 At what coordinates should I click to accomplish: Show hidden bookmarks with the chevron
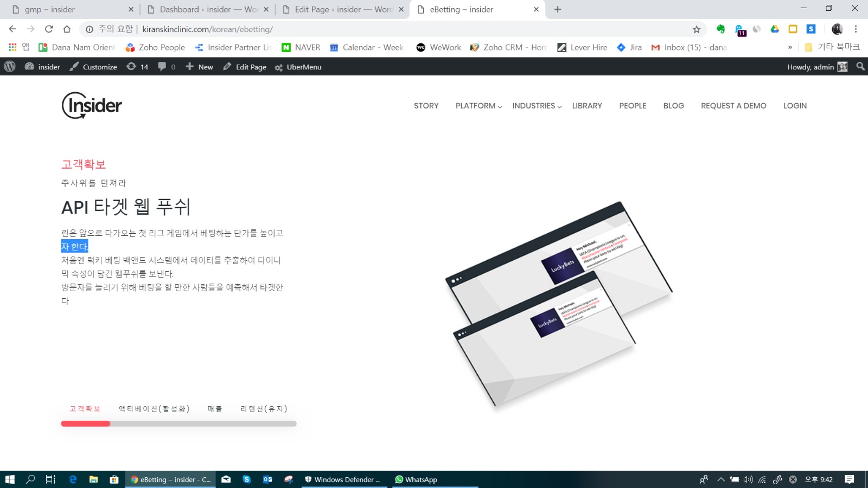point(790,48)
